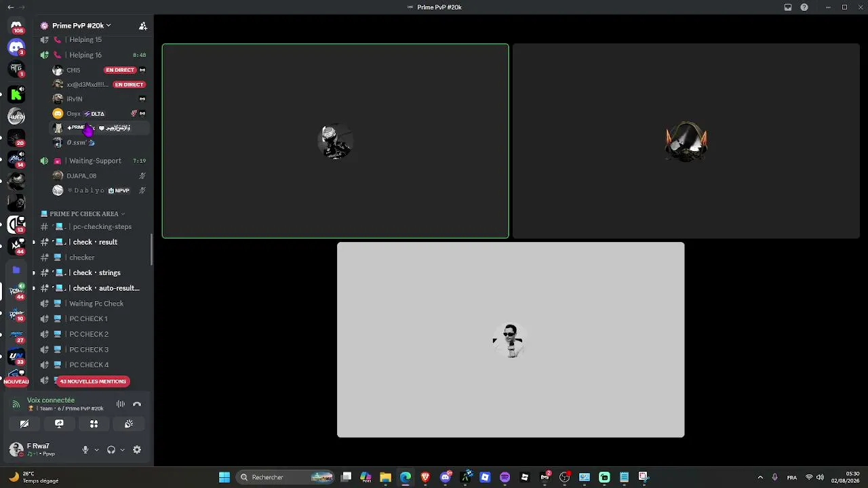Open weather widget showing 26°C
Image resolution: width=868 pixels, height=488 pixels.
[34, 477]
